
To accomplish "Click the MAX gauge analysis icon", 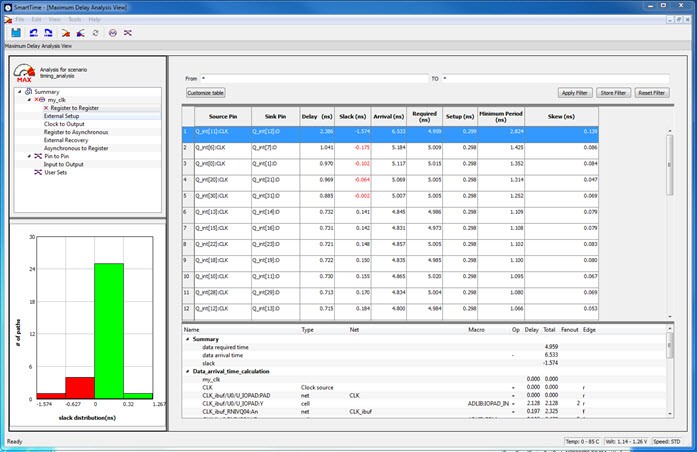I will [x=23, y=71].
